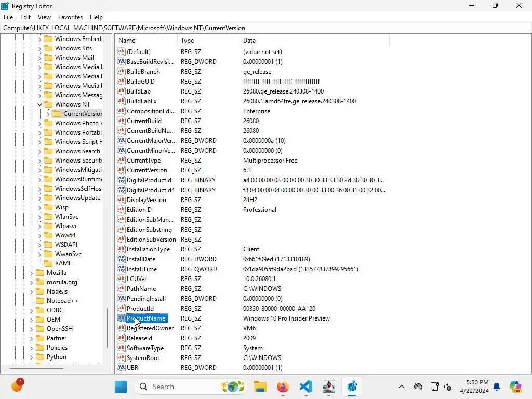Open Firefox from the taskbar
This screenshot has height=399, width=532.
283,387
